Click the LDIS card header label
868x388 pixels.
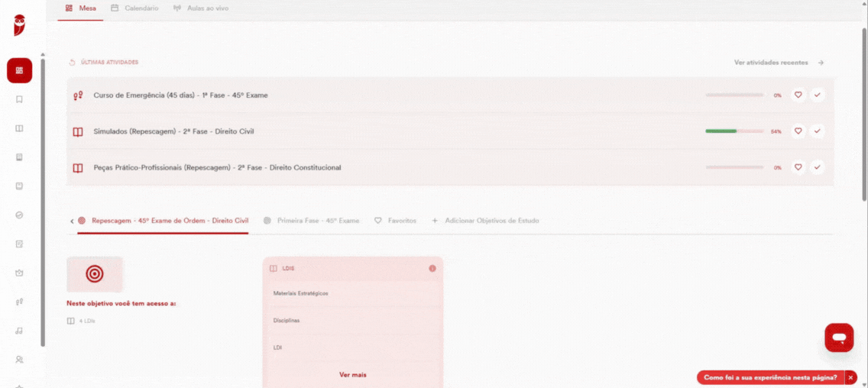pos(288,268)
